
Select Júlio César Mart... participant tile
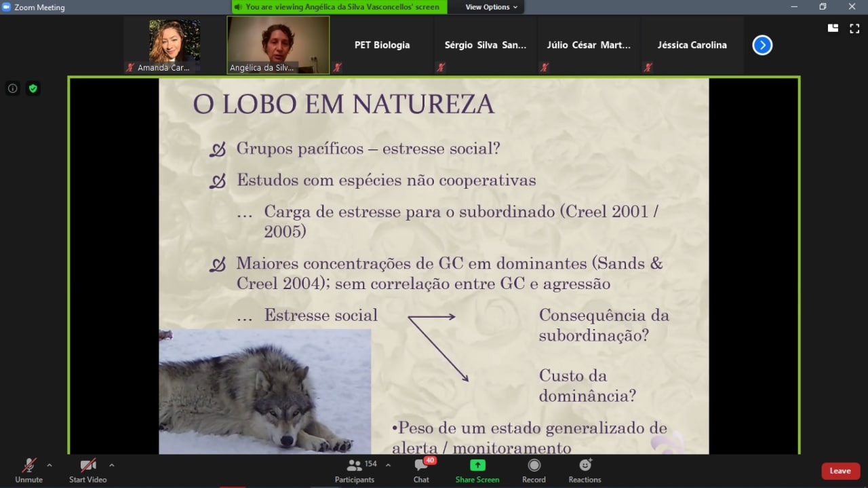point(589,45)
